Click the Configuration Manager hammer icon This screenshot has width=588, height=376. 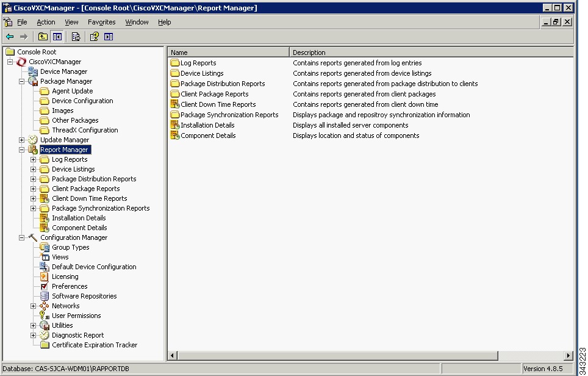[x=33, y=237]
